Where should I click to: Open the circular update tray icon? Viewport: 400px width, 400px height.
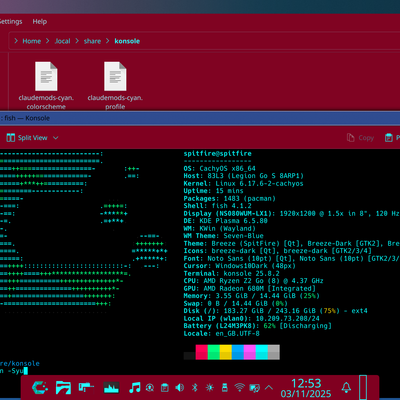coord(150,387)
